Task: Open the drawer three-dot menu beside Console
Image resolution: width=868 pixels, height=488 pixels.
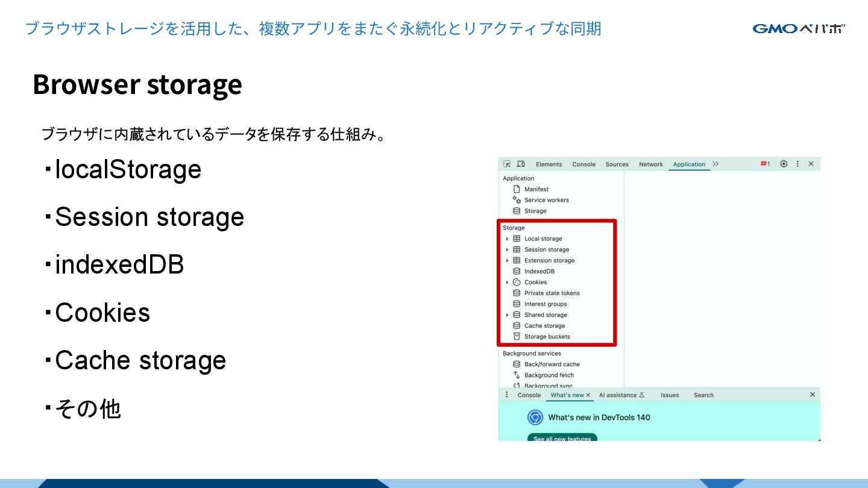Action: click(506, 395)
